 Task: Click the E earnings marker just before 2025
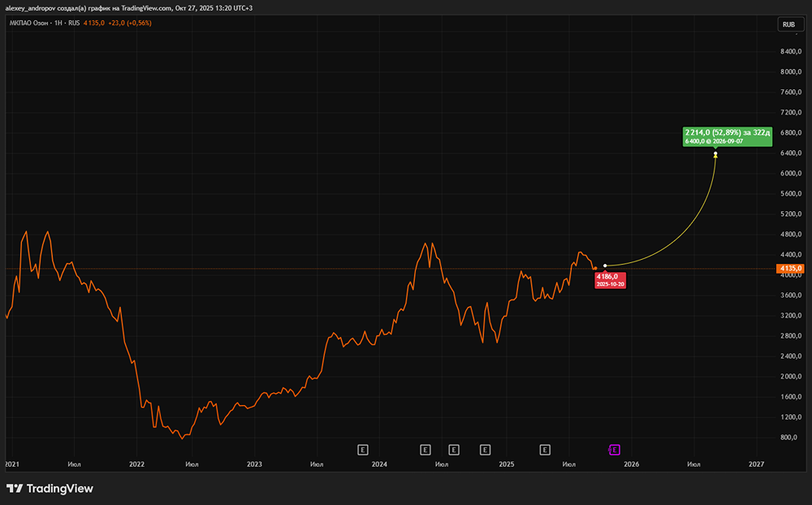tap(486, 450)
